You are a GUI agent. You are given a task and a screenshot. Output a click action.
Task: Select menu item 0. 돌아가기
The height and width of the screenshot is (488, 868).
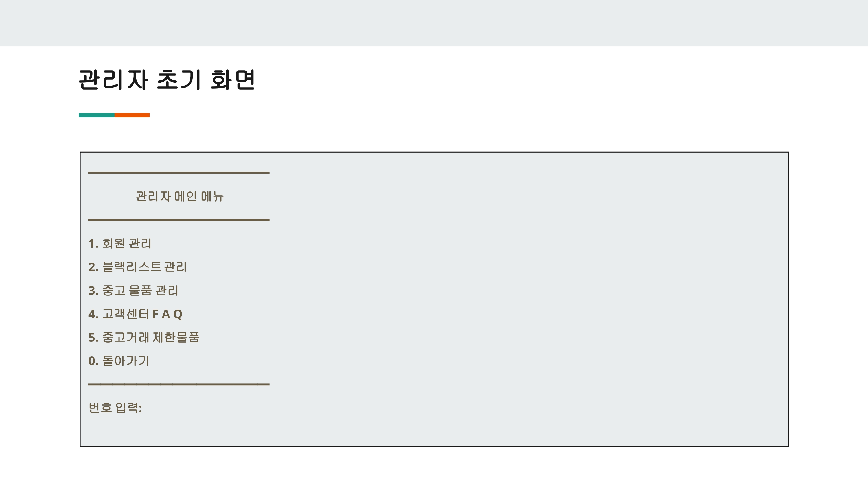coord(119,361)
